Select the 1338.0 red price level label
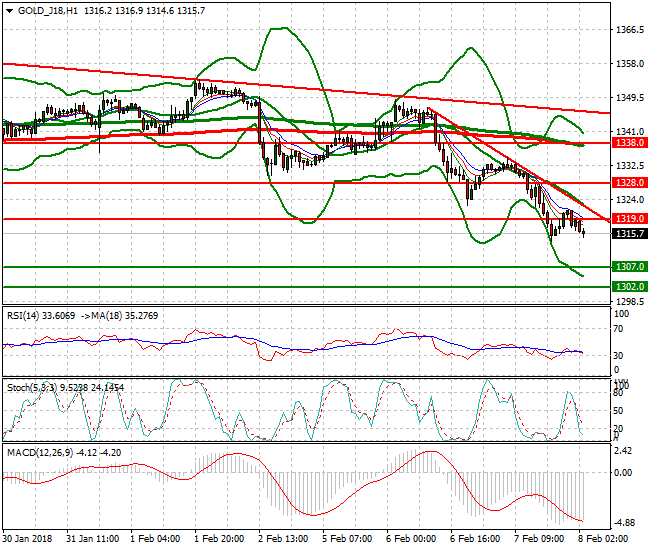 [x=630, y=143]
